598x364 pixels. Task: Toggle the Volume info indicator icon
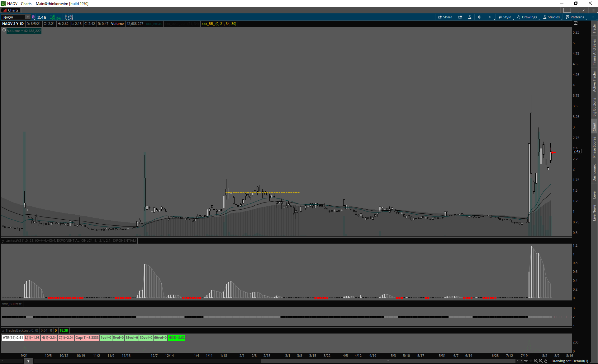tap(4, 30)
